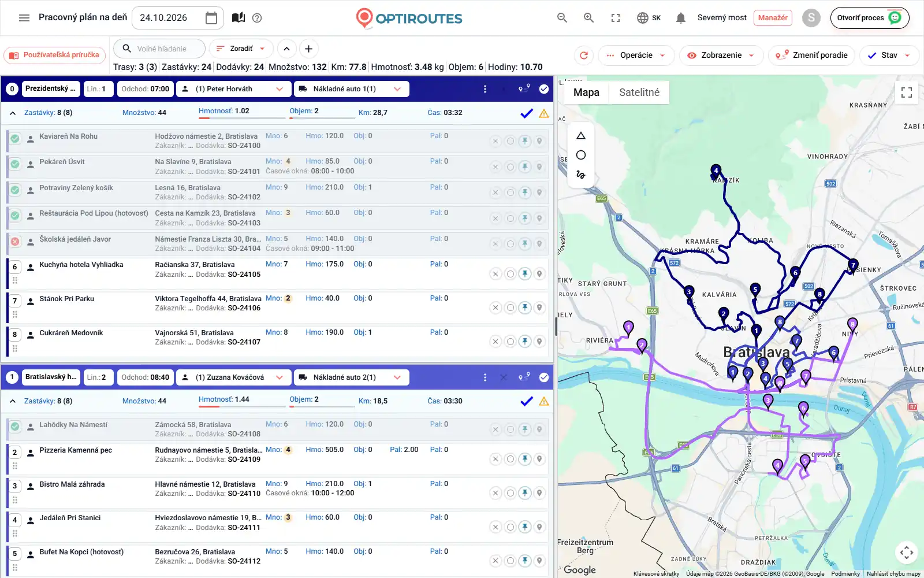
Task: Select the circle map drawing tool
Action: click(581, 155)
